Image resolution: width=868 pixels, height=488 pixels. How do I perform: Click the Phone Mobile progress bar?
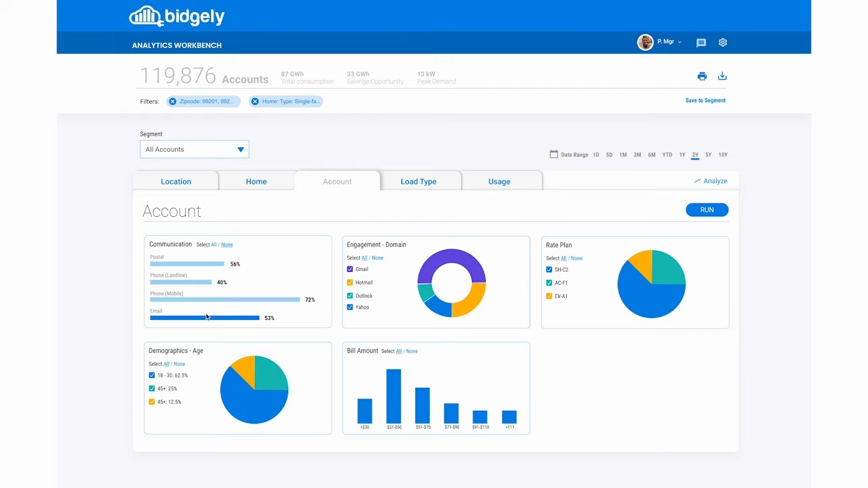tap(224, 300)
